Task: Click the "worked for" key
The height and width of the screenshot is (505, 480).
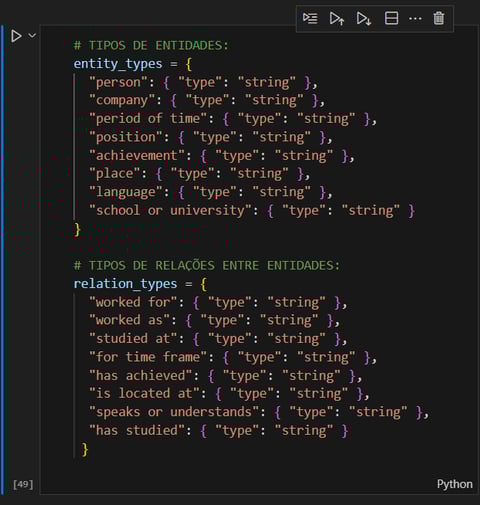Action: [x=133, y=302]
